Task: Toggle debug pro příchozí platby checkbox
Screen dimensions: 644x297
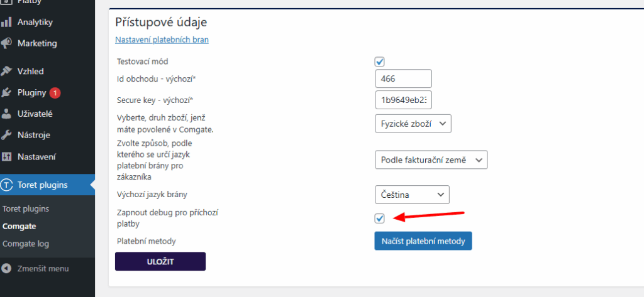Action: [379, 219]
